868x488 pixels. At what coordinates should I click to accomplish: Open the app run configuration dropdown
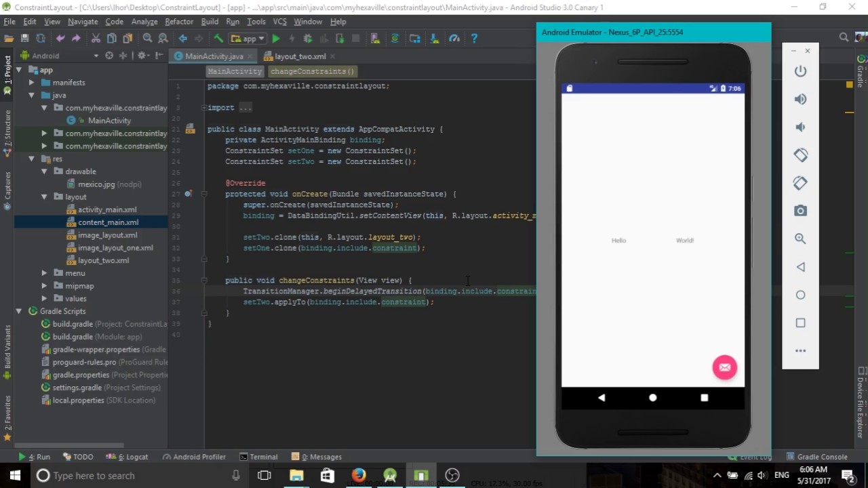pyautogui.click(x=248, y=39)
